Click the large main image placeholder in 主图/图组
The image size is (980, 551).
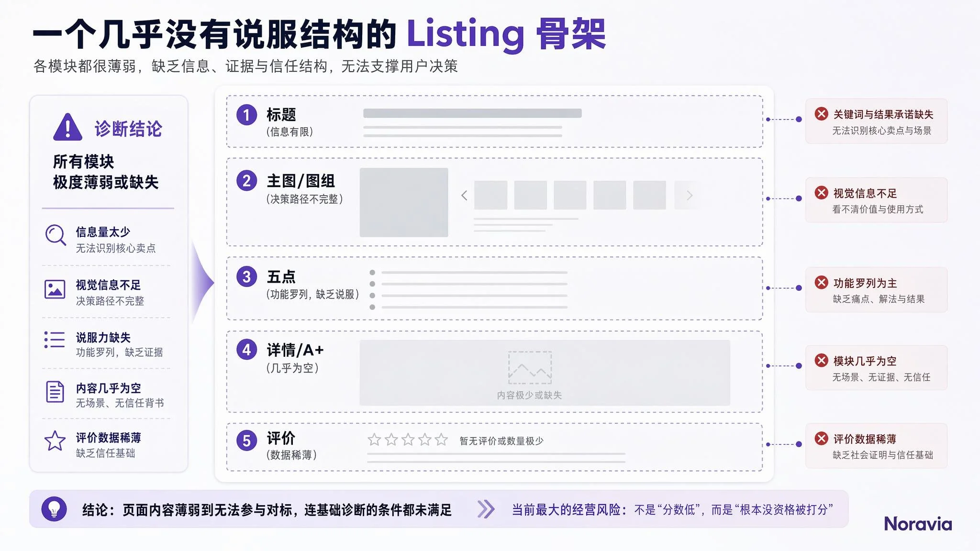click(x=404, y=202)
